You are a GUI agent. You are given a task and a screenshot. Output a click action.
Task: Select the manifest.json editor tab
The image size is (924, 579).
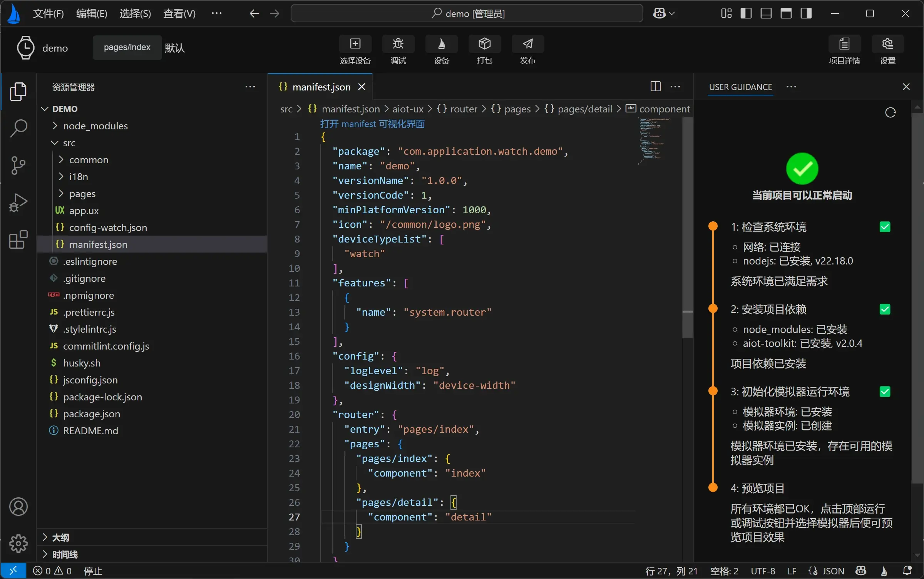320,87
